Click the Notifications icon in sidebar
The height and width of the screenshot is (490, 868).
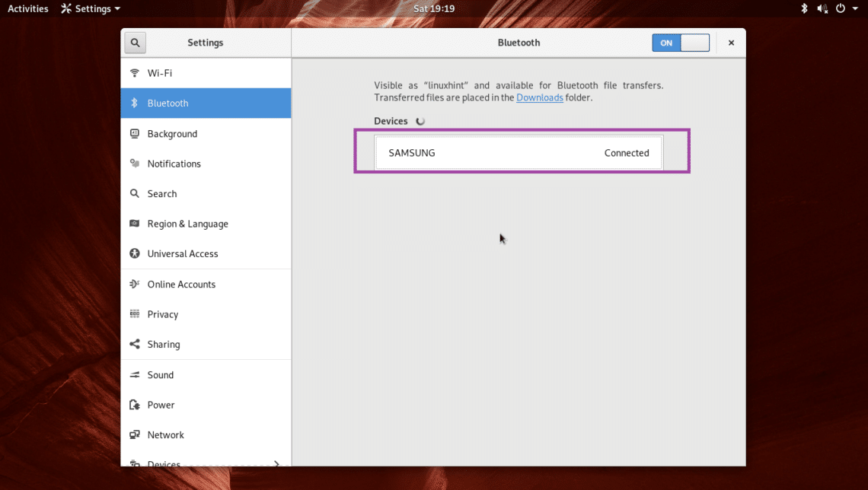[135, 164]
